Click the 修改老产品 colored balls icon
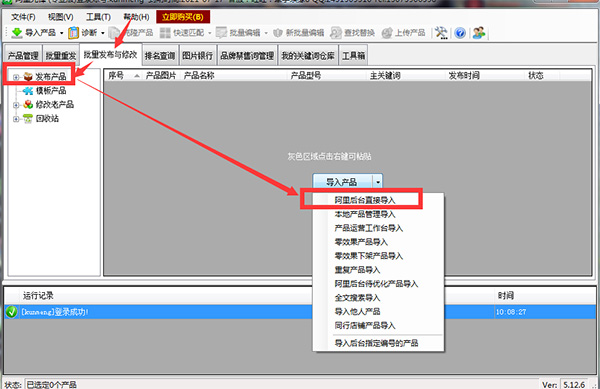Image resolution: width=600 pixels, height=389 pixels. tap(28, 104)
